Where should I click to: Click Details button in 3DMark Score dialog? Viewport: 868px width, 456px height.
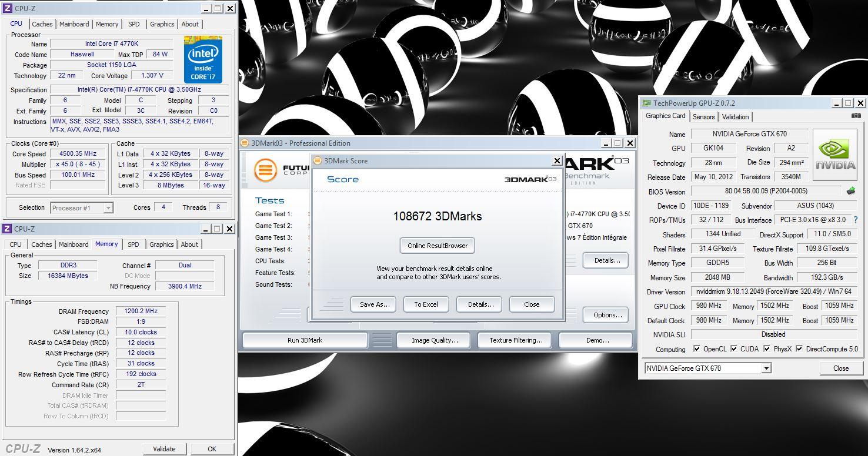point(480,304)
